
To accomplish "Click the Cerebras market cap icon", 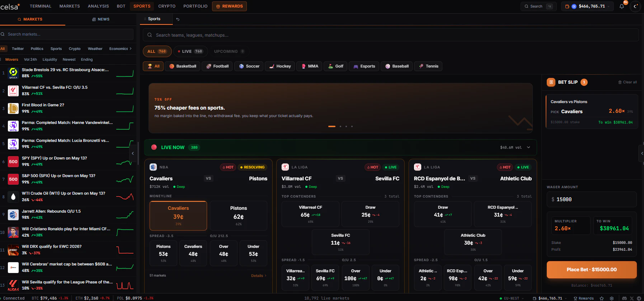I will pos(13,267).
